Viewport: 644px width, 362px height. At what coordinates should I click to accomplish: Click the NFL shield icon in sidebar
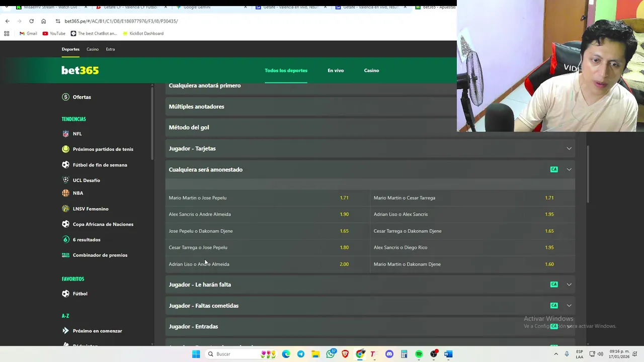65,134
